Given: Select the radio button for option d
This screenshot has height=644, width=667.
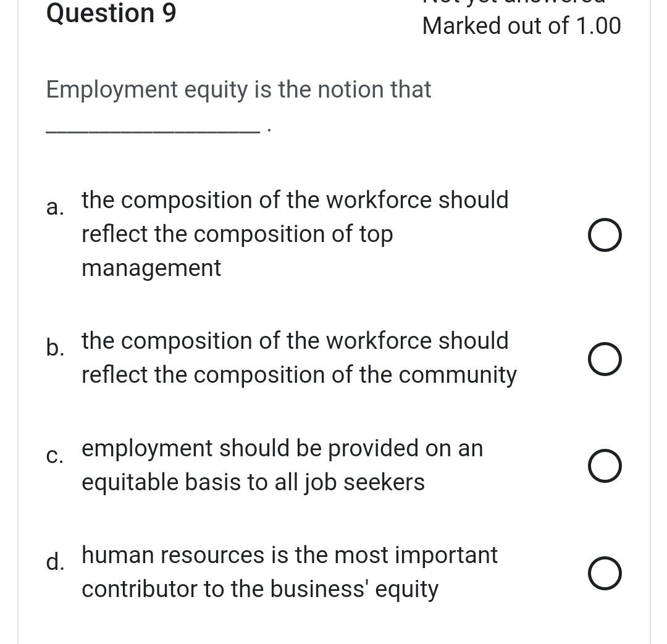Looking at the screenshot, I should [605, 573].
